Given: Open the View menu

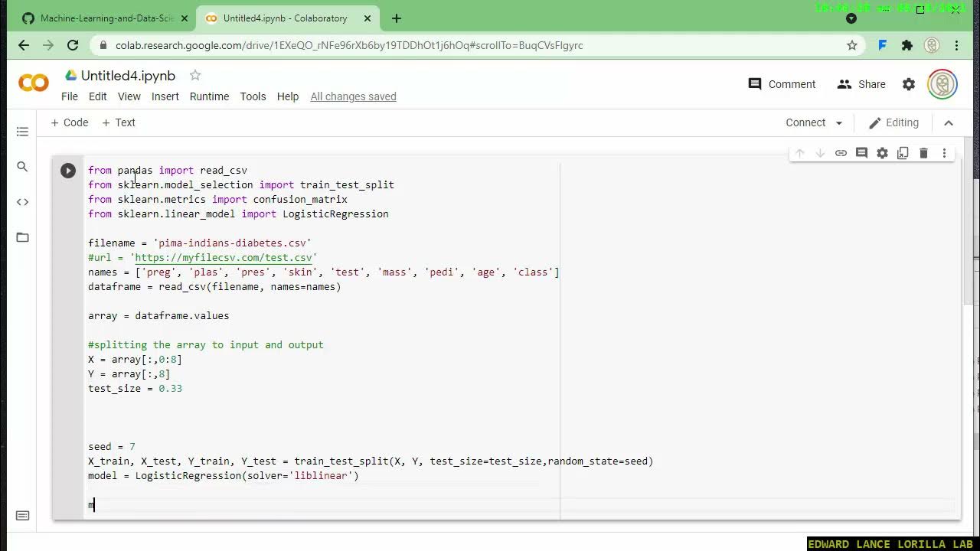Looking at the screenshot, I should [129, 96].
